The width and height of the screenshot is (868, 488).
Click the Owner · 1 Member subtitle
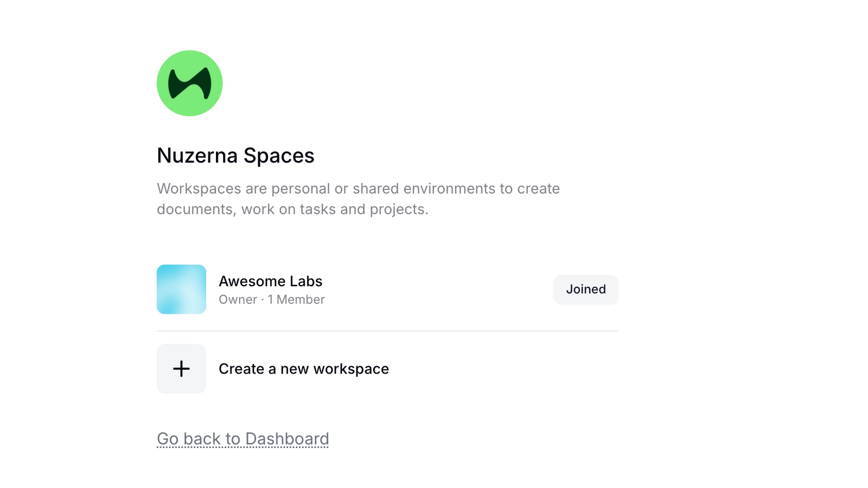tap(272, 299)
